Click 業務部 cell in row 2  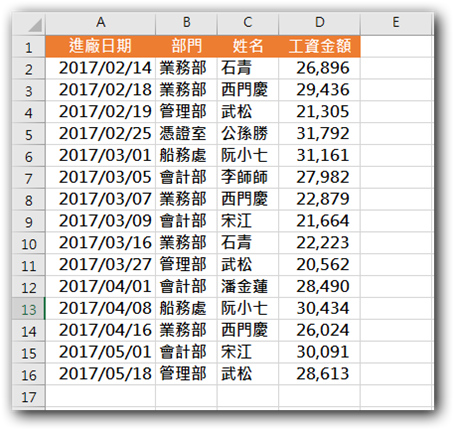point(186,68)
